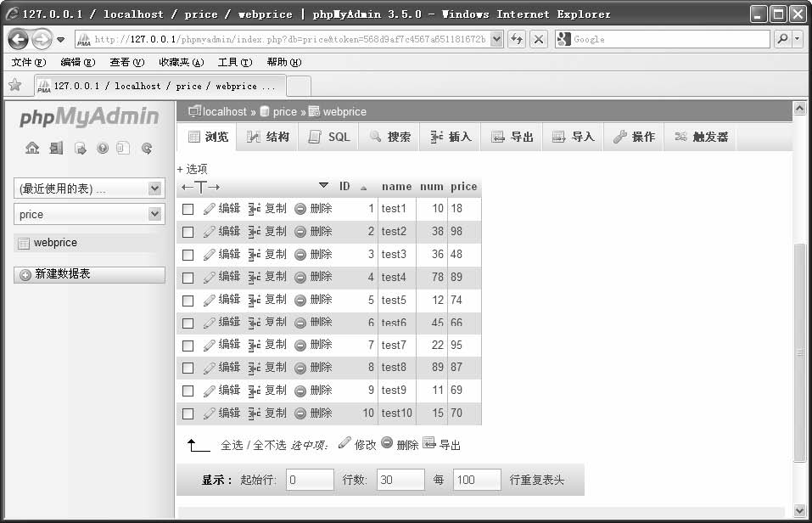
Task: Click the 全选 select all link
Action: (x=232, y=445)
